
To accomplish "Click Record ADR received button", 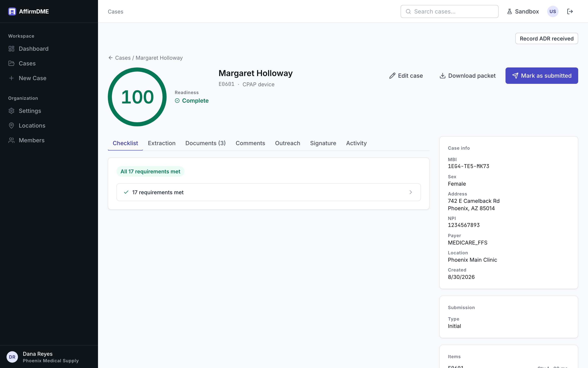I will pyautogui.click(x=546, y=38).
